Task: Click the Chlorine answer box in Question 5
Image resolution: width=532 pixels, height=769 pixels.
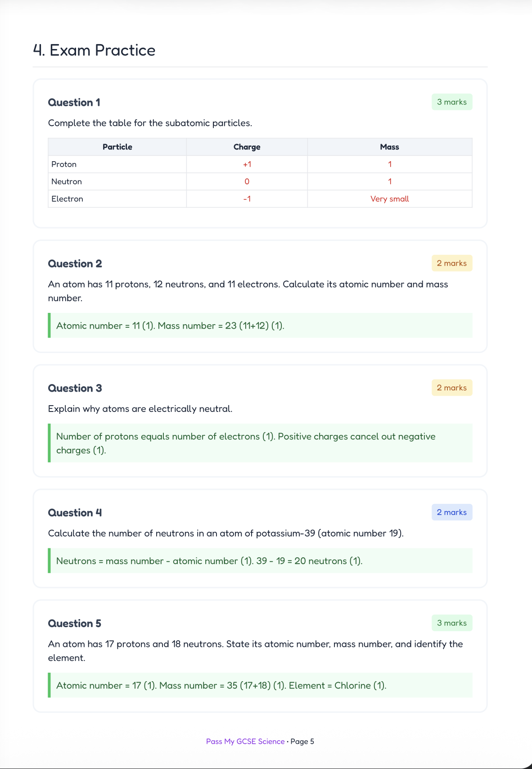Action: tap(260, 685)
